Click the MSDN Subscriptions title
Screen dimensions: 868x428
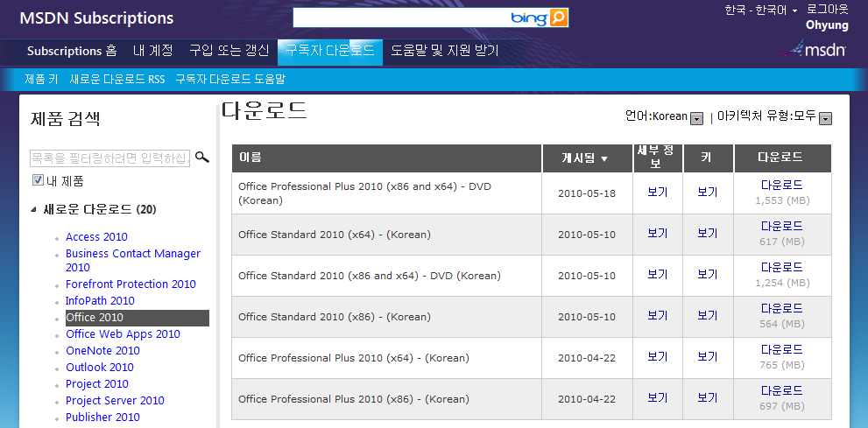point(96,18)
